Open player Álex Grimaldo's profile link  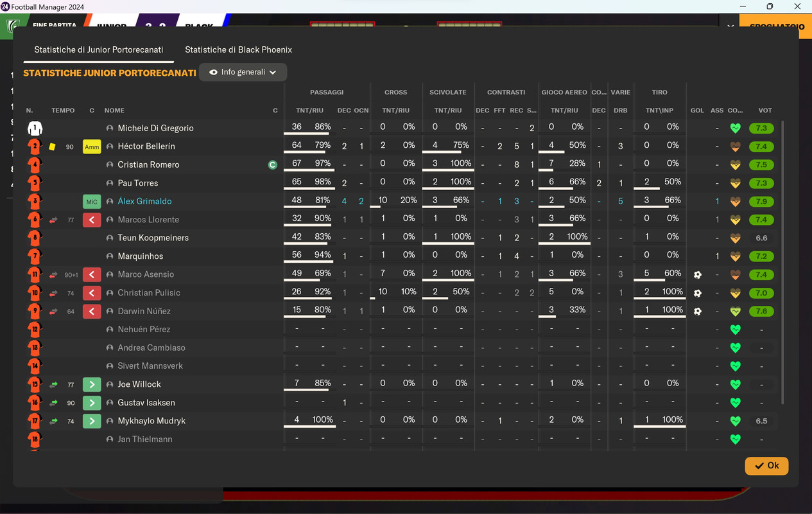(144, 201)
